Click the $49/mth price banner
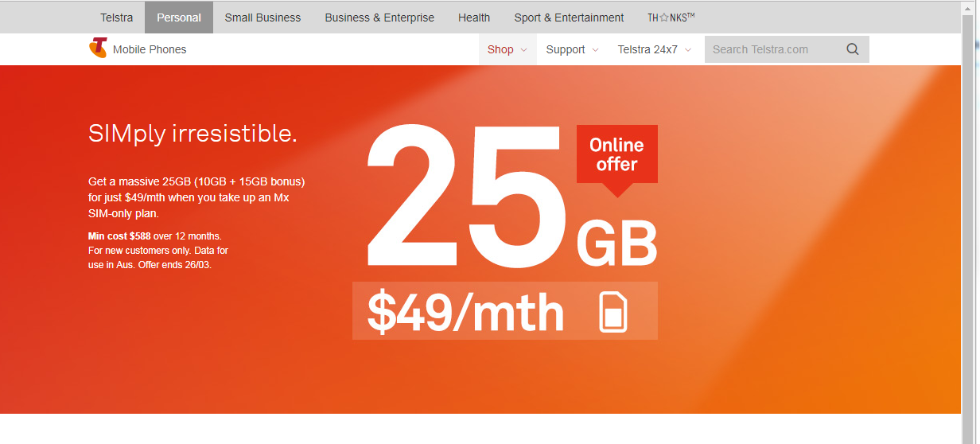Screen dimensions: 980x444 coord(505,311)
